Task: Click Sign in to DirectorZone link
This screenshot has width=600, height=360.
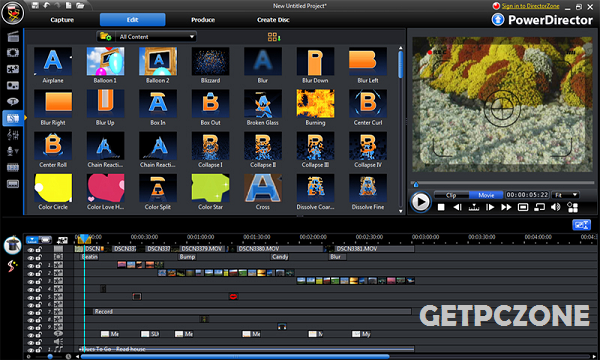Action: [x=530, y=6]
